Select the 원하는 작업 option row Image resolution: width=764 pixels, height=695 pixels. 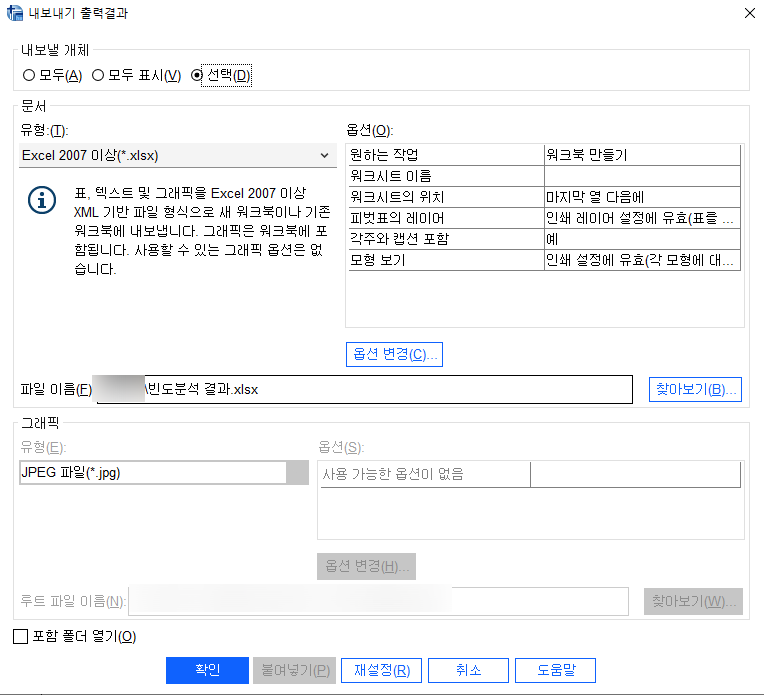[545, 155]
